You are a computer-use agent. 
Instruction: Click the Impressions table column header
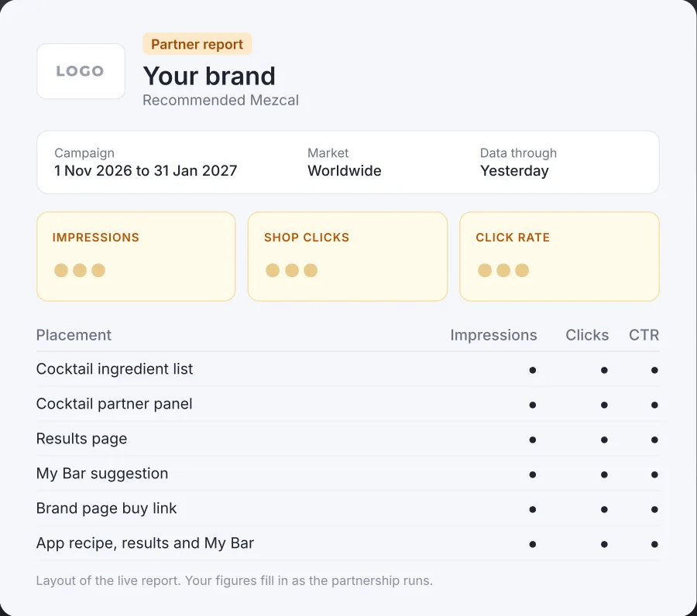[493, 335]
